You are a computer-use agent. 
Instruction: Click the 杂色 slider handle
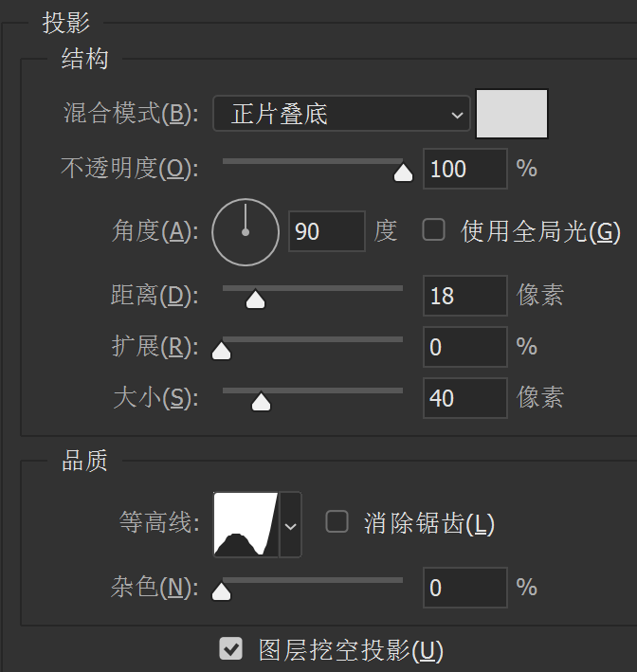(x=222, y=591)
